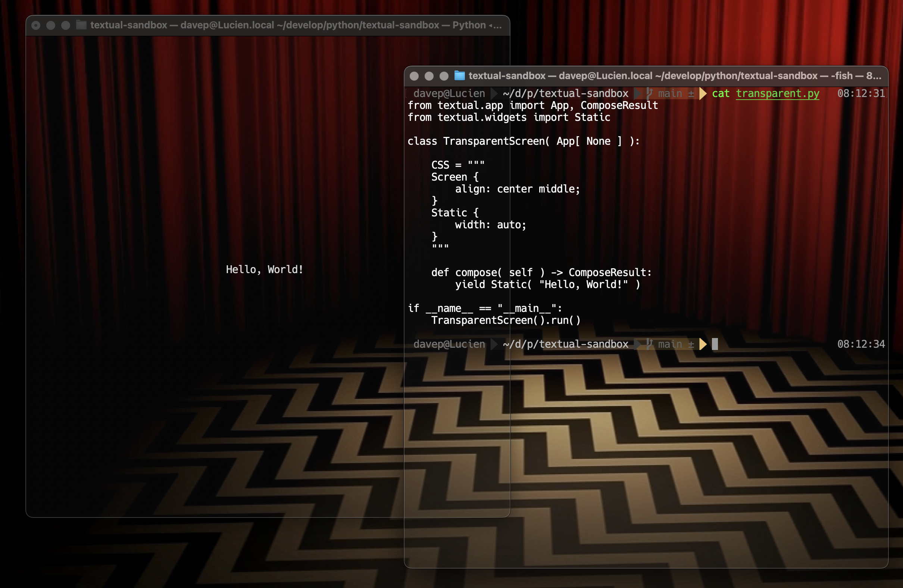The width and height of the screenshot is (903, 588).
Task: Click the fish terminal window title text
Action: (x=675, y=76)
